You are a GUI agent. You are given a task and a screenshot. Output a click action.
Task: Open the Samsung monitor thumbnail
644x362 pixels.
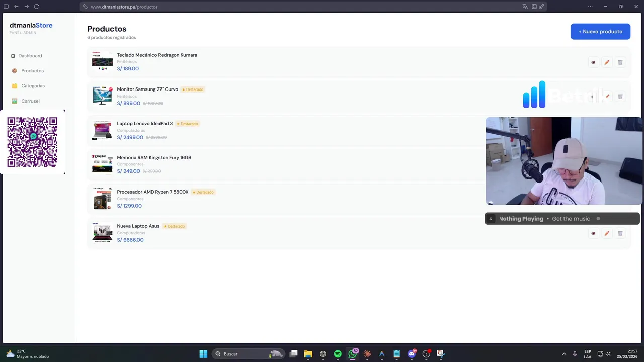pos(102,96)
